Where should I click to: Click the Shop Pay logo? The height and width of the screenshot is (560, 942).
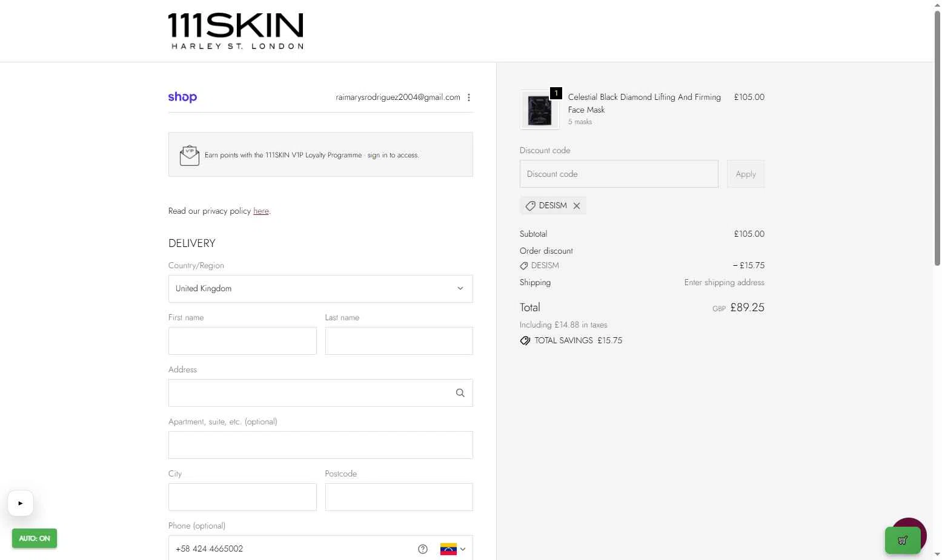coord(182,97)
